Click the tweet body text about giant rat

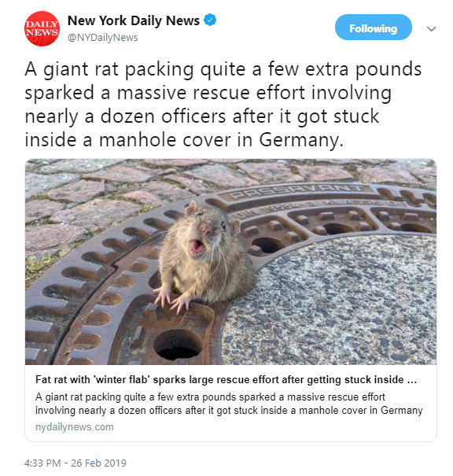pyautogui.click(x=223, y=104)
